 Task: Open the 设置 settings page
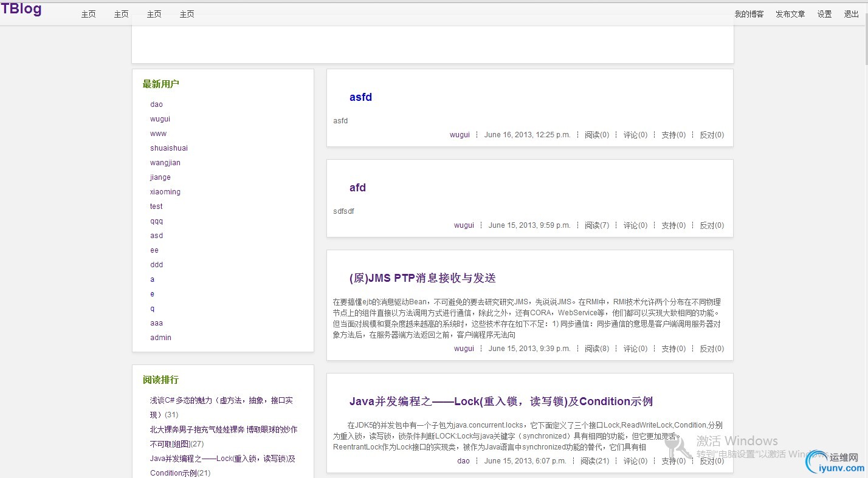[824, 14]
